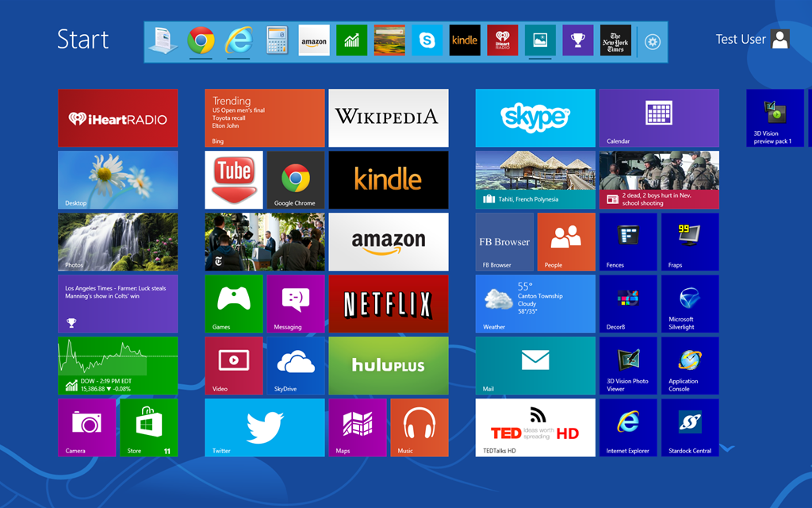Open the Los Angeles Times sports headline tile
The image size is (812, 508).
coord(118,304)
